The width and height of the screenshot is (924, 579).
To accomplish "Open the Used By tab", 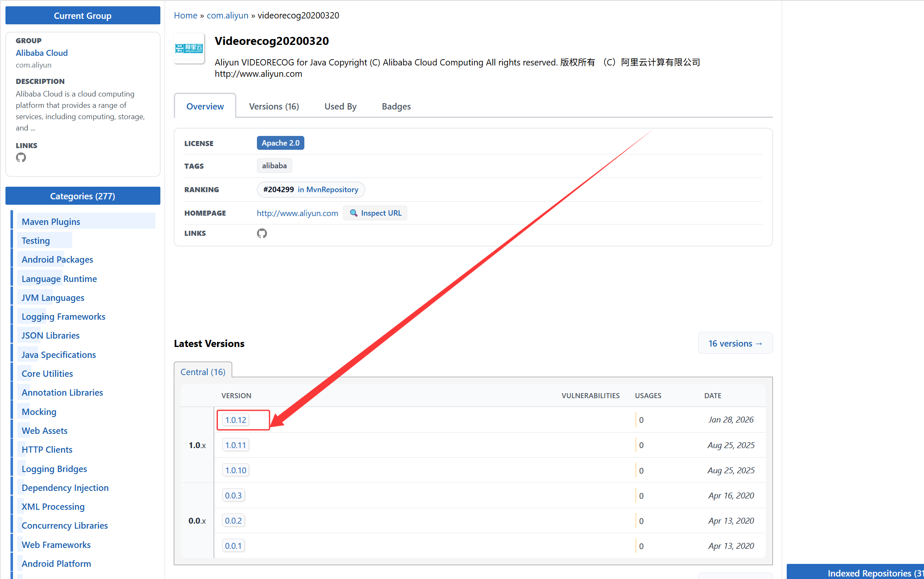I will point(340,107).
